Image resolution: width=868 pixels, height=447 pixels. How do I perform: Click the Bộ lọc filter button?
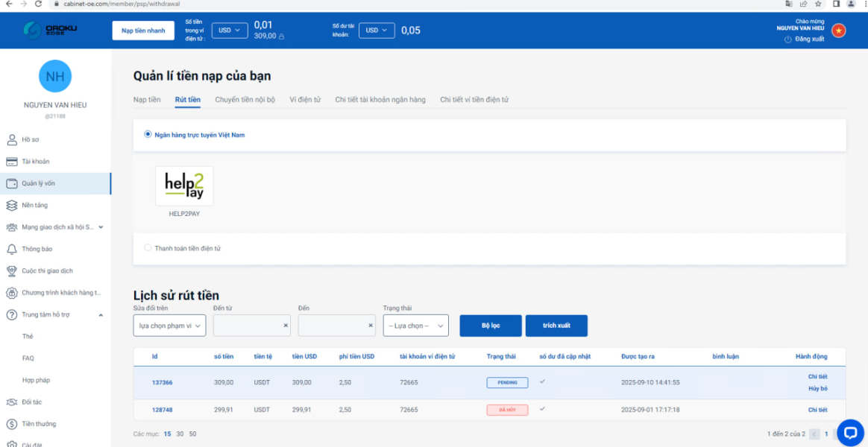pyautogui.click(x=490, y=326)
